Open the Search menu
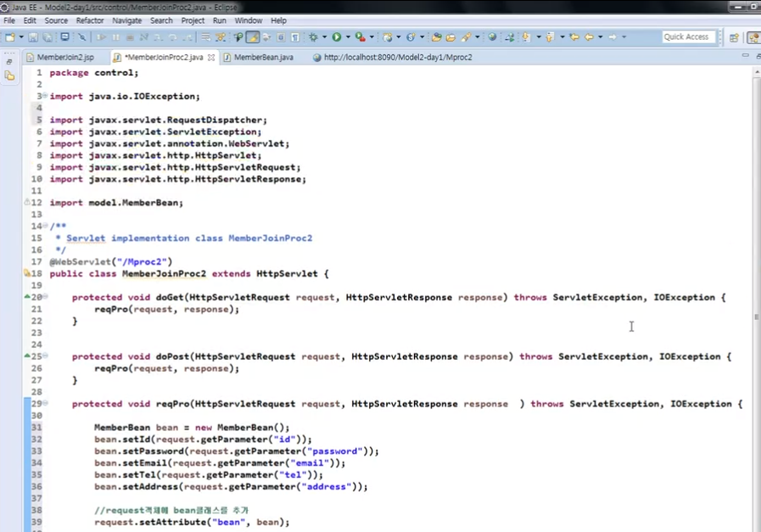This screenshot has width=761, height=532. click(161, 20)
